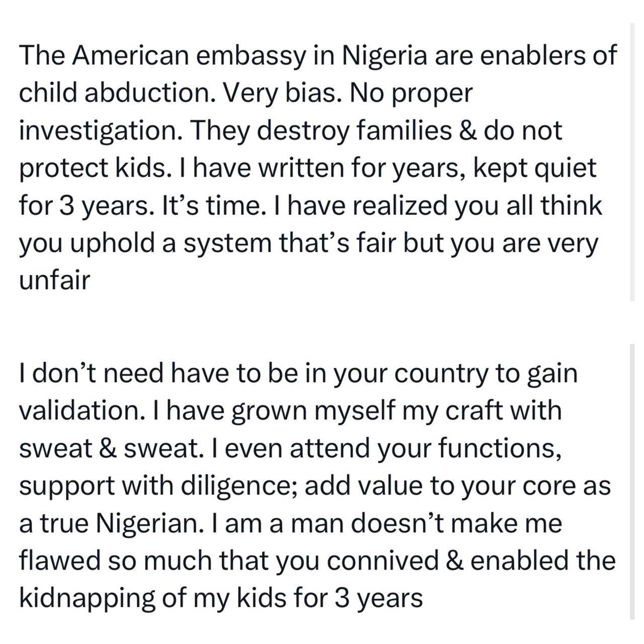Click the gray vertical bar beside first post

(x=632, y=161)
